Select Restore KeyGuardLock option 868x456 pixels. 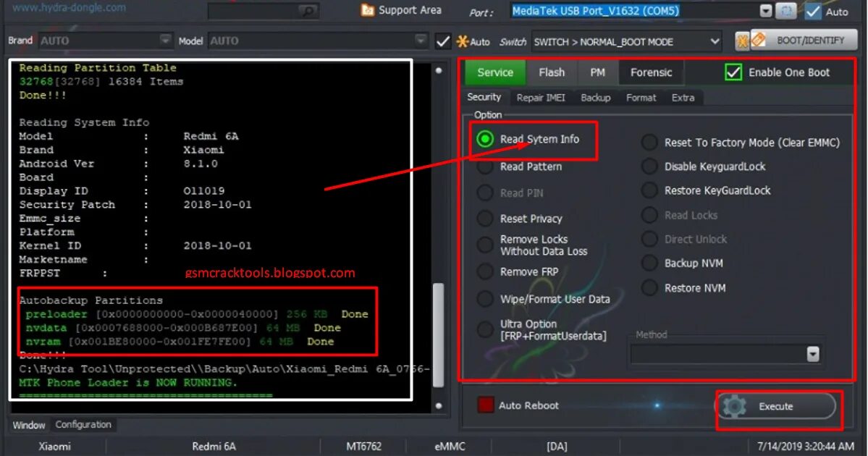click(649, 190)
